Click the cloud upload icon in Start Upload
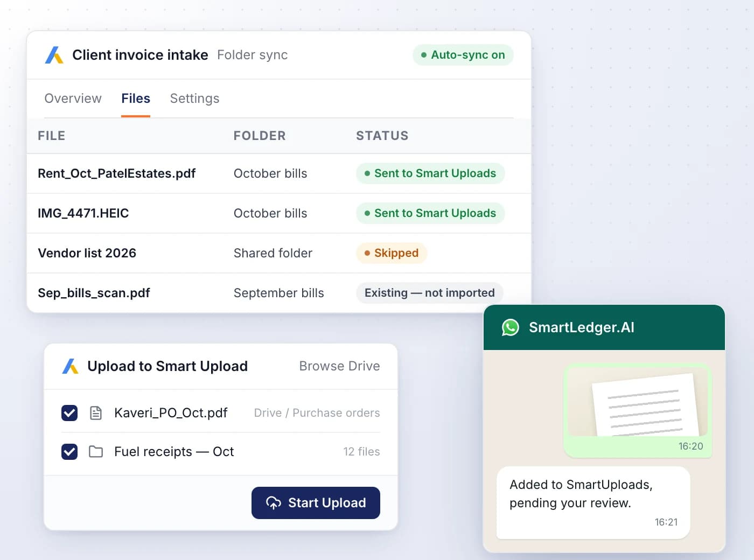 pos(274,503)
